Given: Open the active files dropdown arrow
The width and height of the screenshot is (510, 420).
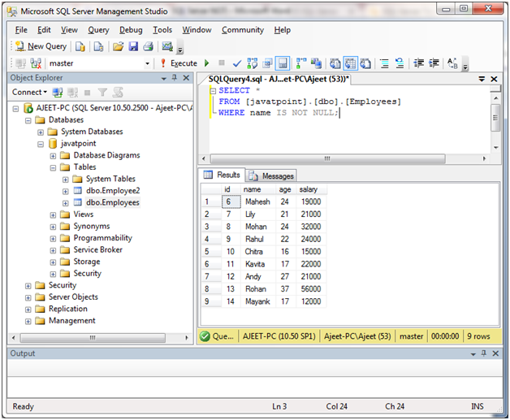Looking at the screenshot, I should pyautogui.click(x=482, y=79).
